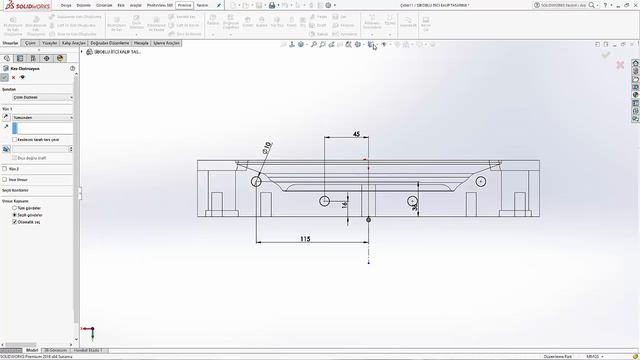Open the Display Style icon in view toolbar
Image resolution: width=640 pixels, height=360 pixels.
coord(371,44)
